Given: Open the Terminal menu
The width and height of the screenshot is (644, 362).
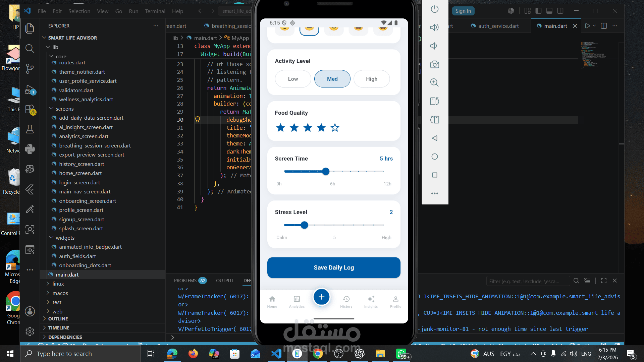Looking at the screenshot, I should click(x=155, y=11).
